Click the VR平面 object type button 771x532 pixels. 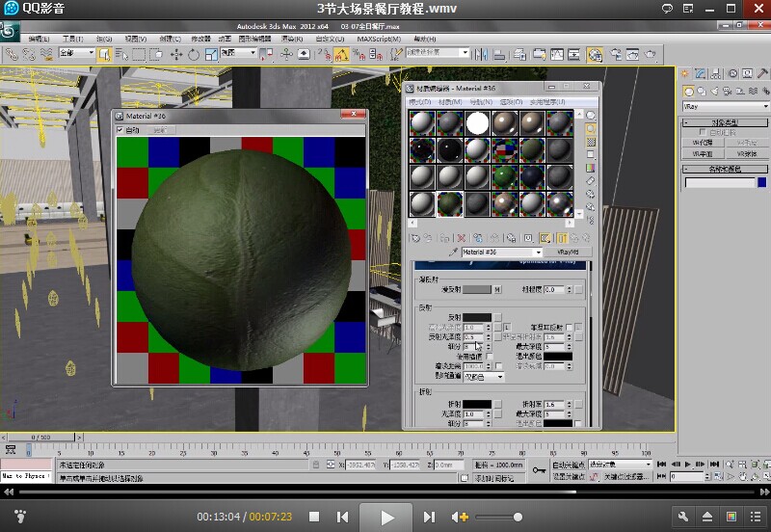703,154
